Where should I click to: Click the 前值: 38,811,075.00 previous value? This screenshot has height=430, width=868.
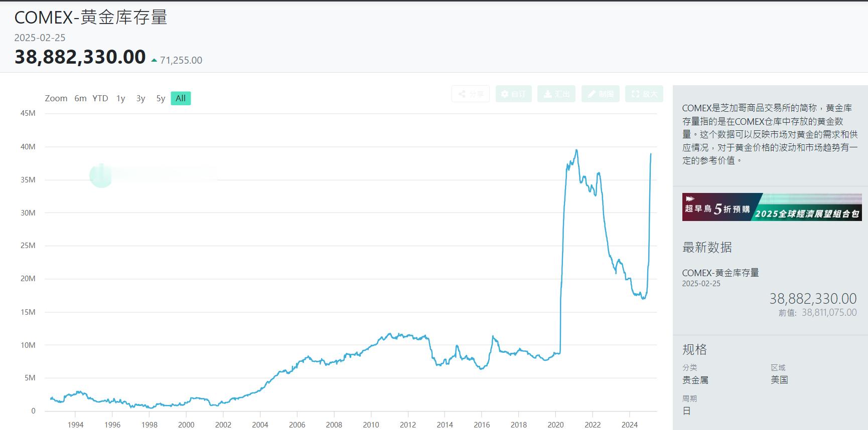[x=817, y=312]
